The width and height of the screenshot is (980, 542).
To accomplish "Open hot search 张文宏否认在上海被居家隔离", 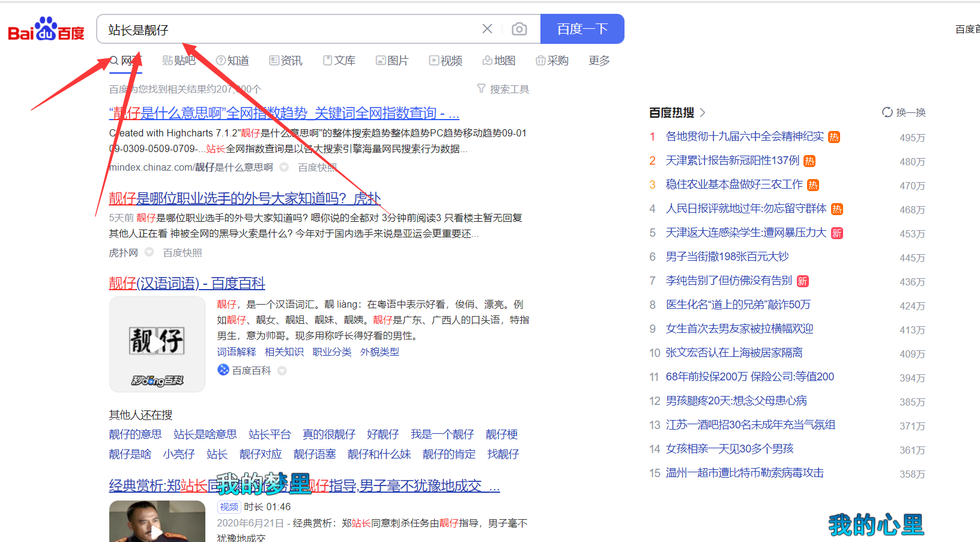I will tap(734, 353).
